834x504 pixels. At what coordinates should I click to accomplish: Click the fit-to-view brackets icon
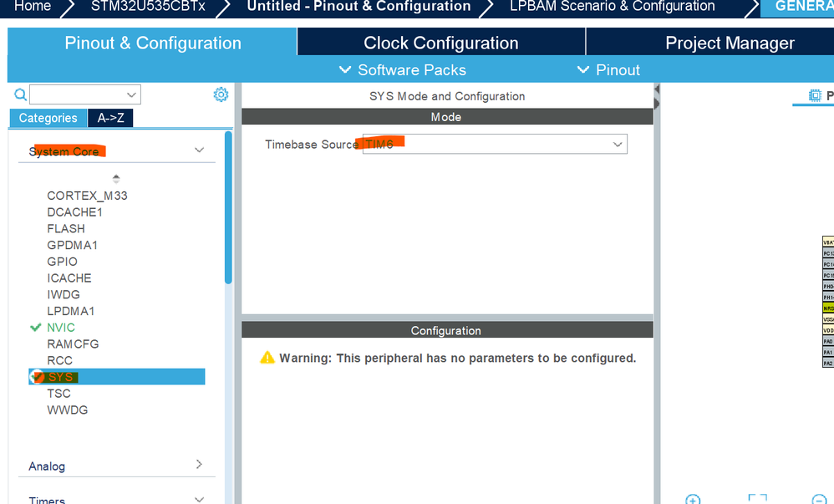click(757, 499)
